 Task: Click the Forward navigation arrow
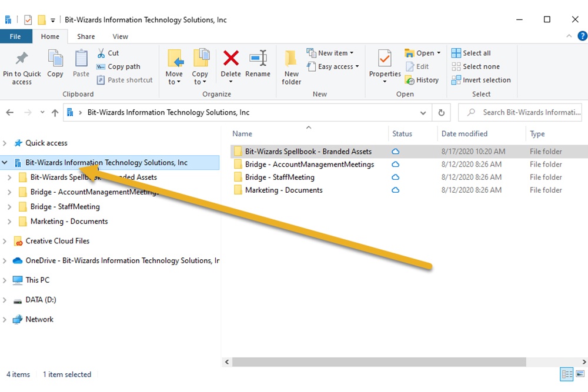(x=28, y=112)
